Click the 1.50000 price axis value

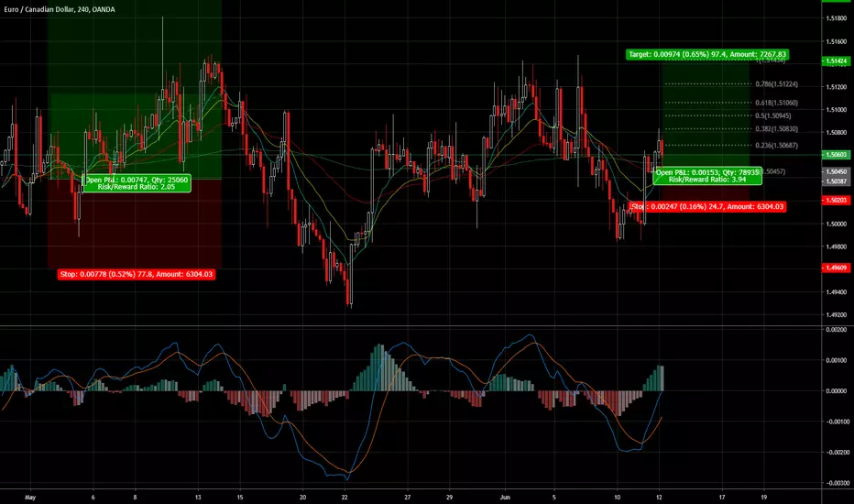point(837,224)
